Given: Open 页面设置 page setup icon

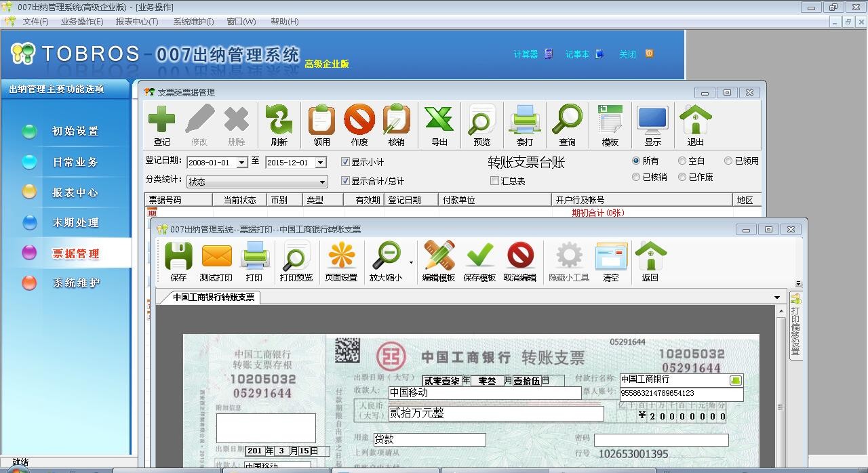Looking at the screenshot, I should pyautogui.click(x=341, y=256).
